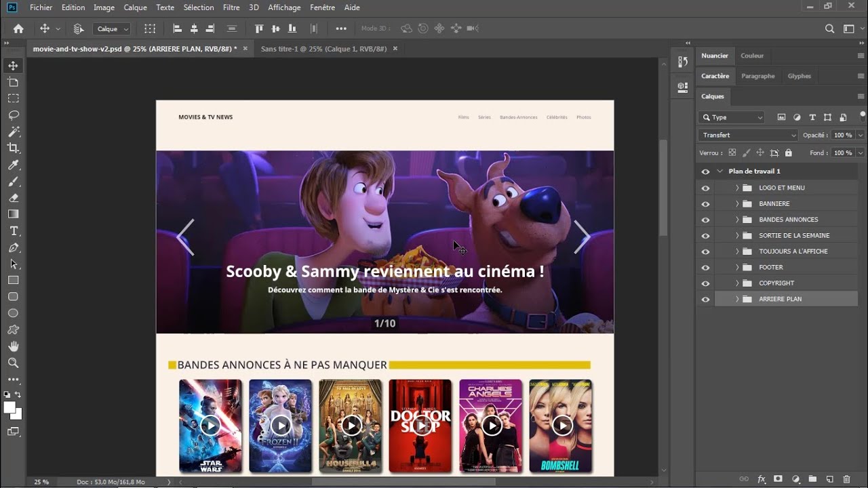Screen dimensions: 868x488
Task: Create a new group folder icon
Action: [812, 479]
